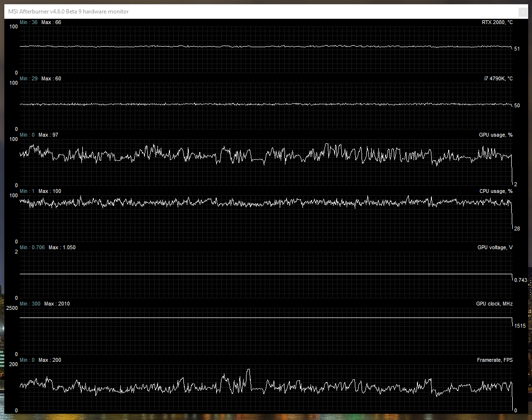
Task: Close the hardware monitor window
Action: (x=523, y=12)
